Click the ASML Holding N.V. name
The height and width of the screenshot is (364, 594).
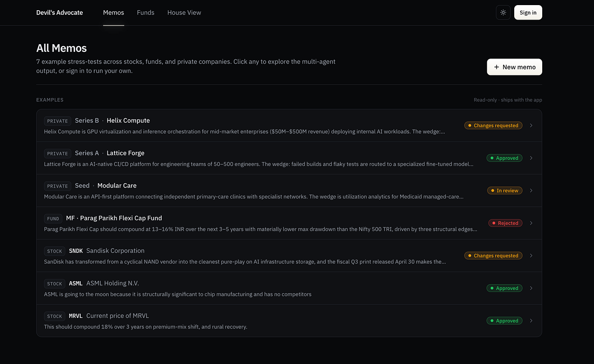click(113, 283)
